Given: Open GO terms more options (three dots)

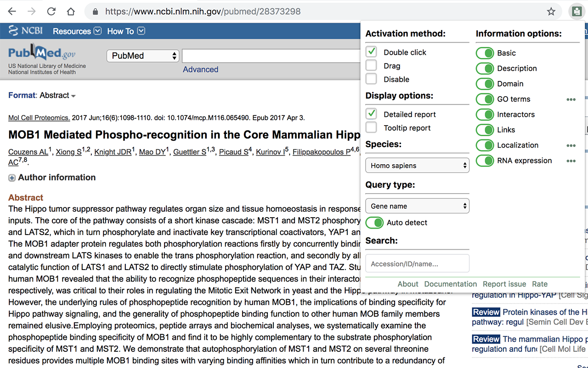Looking at the screenshot, I should (571, 99).
